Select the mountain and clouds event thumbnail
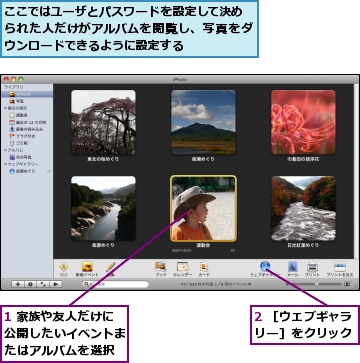The height and width of the screenshot is (363, 360). coord(203,122)
